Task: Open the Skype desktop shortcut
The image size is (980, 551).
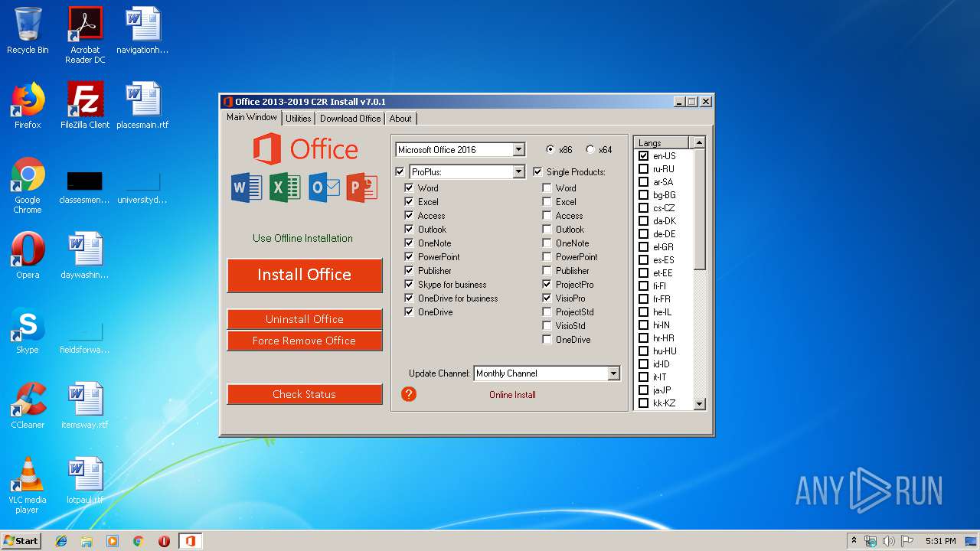Action: click(x=28, y=331)
